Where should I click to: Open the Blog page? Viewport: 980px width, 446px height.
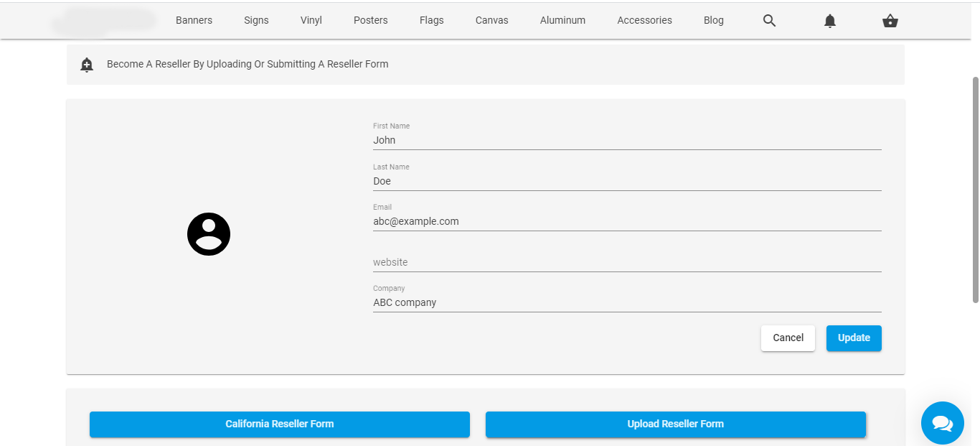[713, 20]
